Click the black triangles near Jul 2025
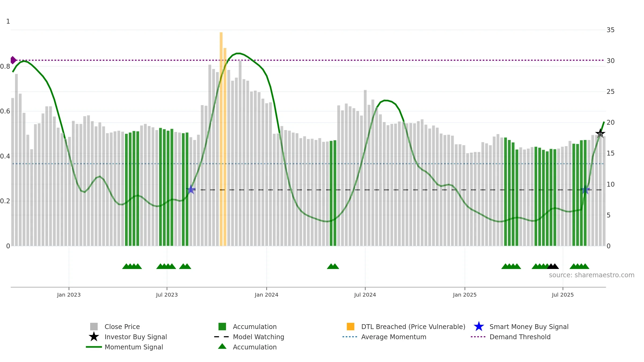Screen dimensions: 644x362 [x=553, y=266]
